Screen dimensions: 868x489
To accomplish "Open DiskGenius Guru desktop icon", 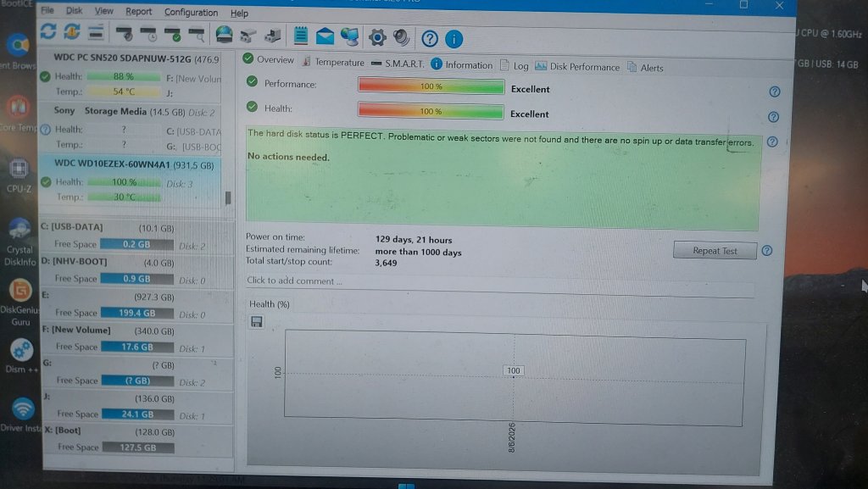I will (x=20, y=302).
